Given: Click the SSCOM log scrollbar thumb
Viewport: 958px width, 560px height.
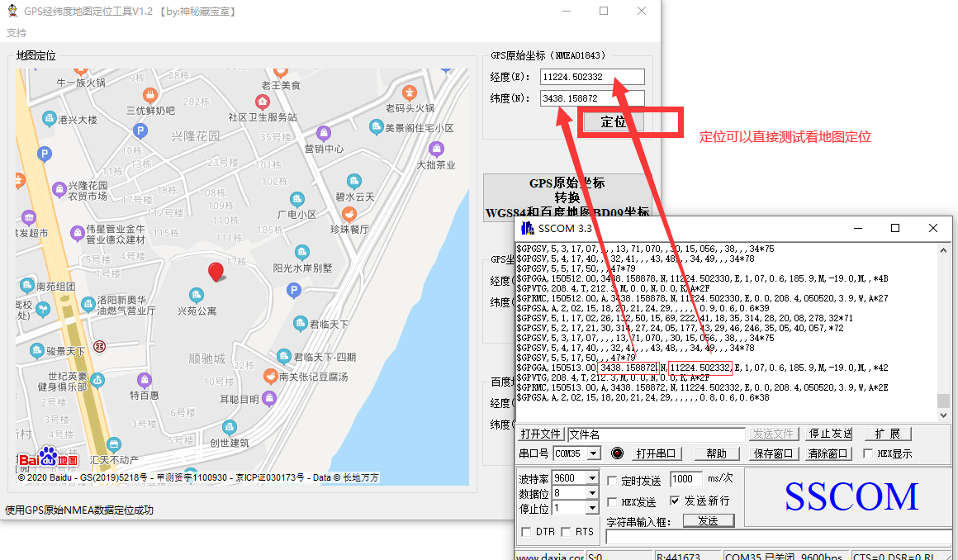Looking at the screenshot, I should point(944,401).
